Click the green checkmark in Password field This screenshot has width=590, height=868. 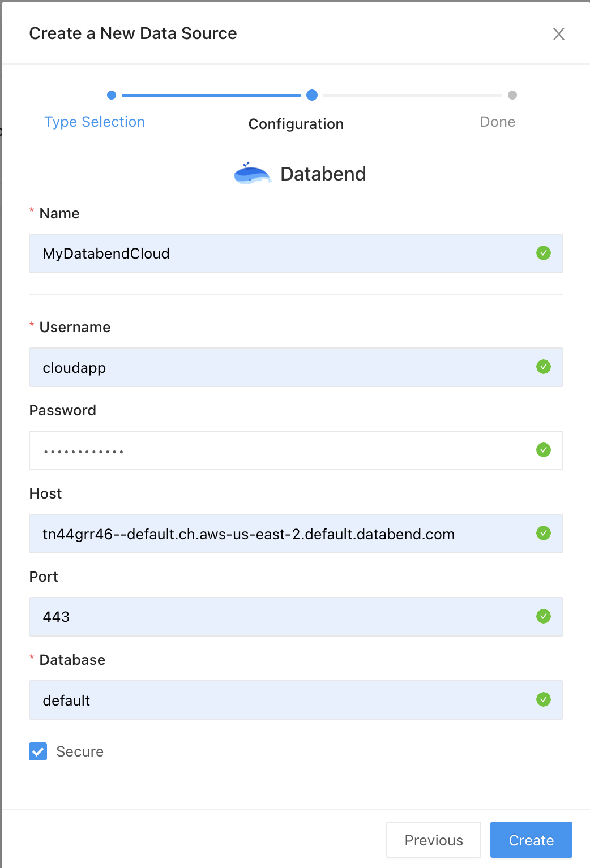pos(544,450)
